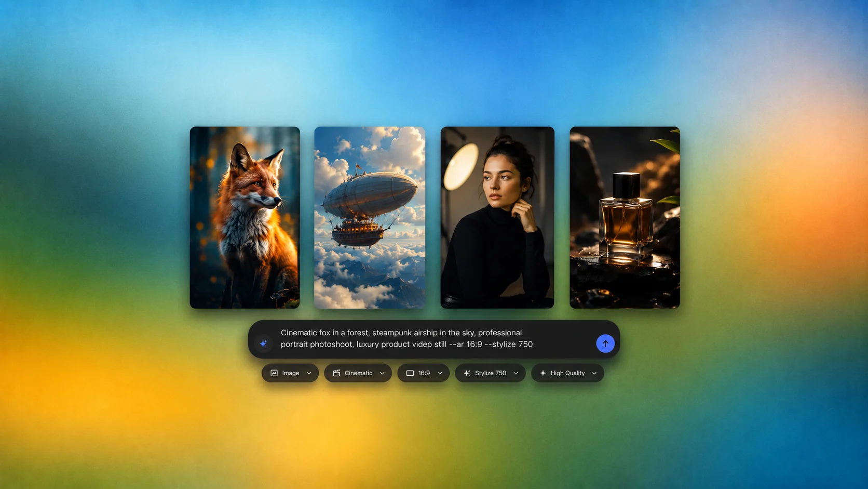
Task: Click the High Quality label text
Action: (567, 373)
